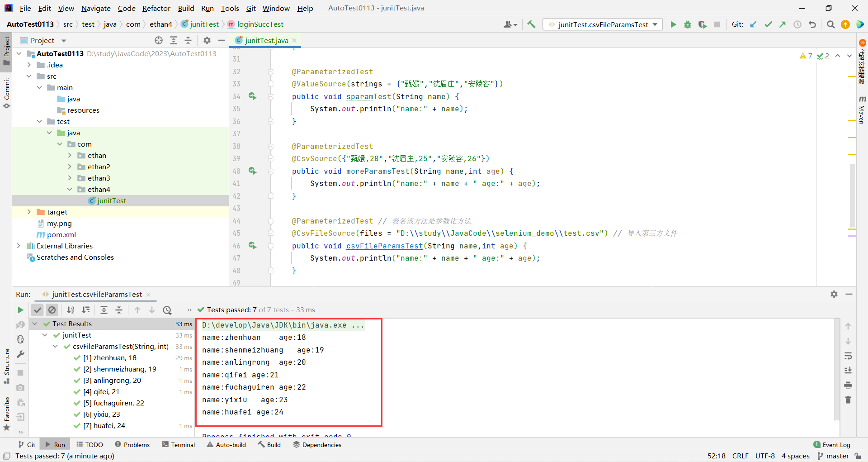Image resolution: width=868 pixels, height=462 pixels.
Task: Sort test results by duration
Action: click(x=85, y=310)
